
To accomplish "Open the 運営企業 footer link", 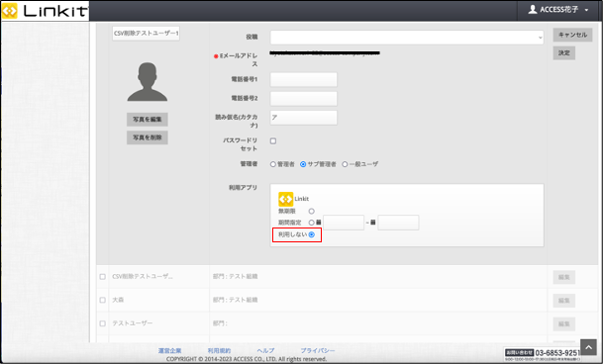I will click(x=169, y=350).
